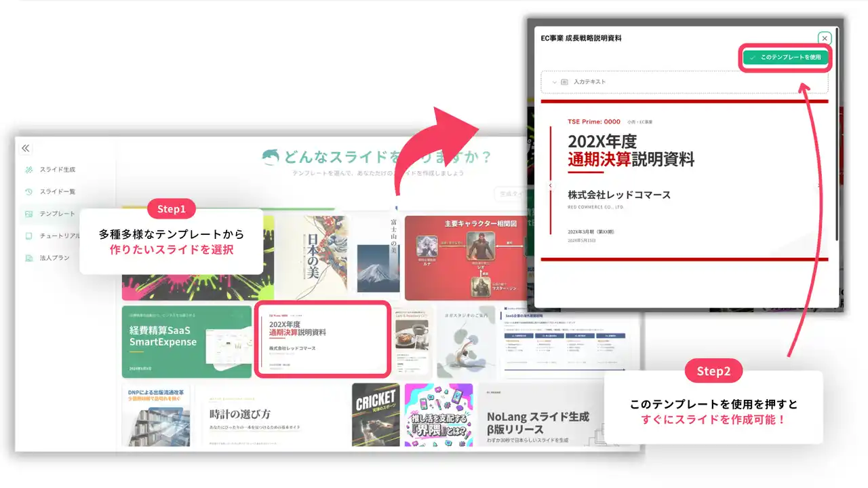Click the チュートリアル sidebar icon
Image resolution: width=868 pixels, height=488 pixels.
coord(28,236)
